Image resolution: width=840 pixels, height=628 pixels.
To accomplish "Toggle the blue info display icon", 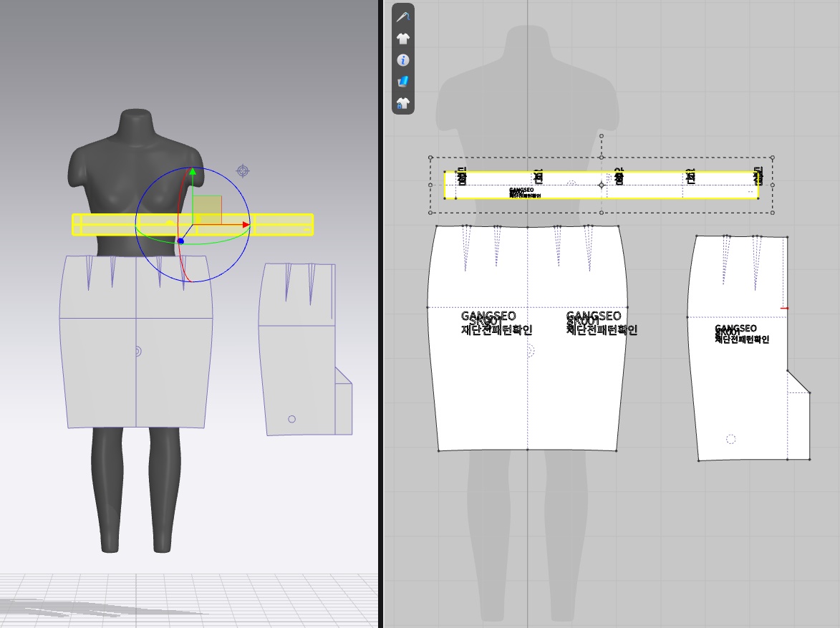I will coord(403,60).
